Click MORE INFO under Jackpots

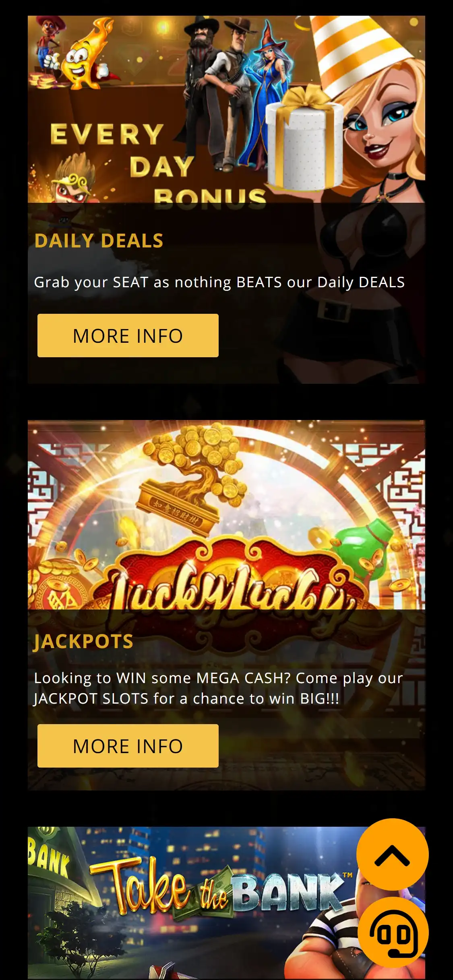tap(128, 746)
